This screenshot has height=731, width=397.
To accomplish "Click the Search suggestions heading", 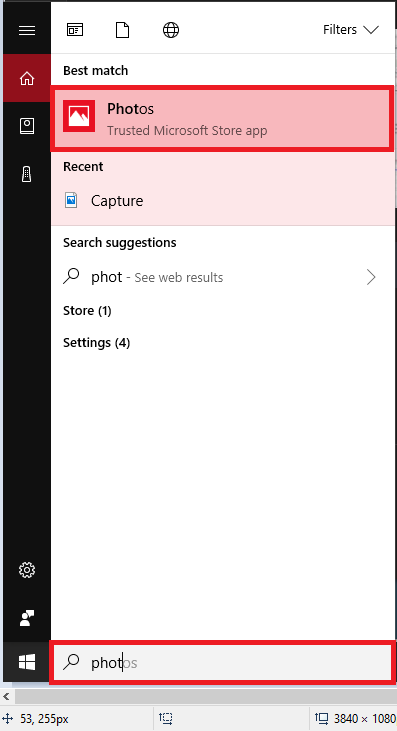I will [x=120, y=243].
